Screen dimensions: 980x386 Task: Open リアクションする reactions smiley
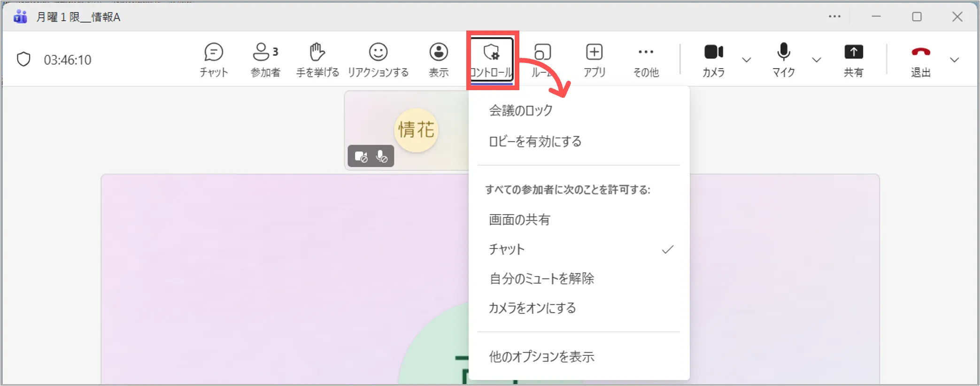378,59
